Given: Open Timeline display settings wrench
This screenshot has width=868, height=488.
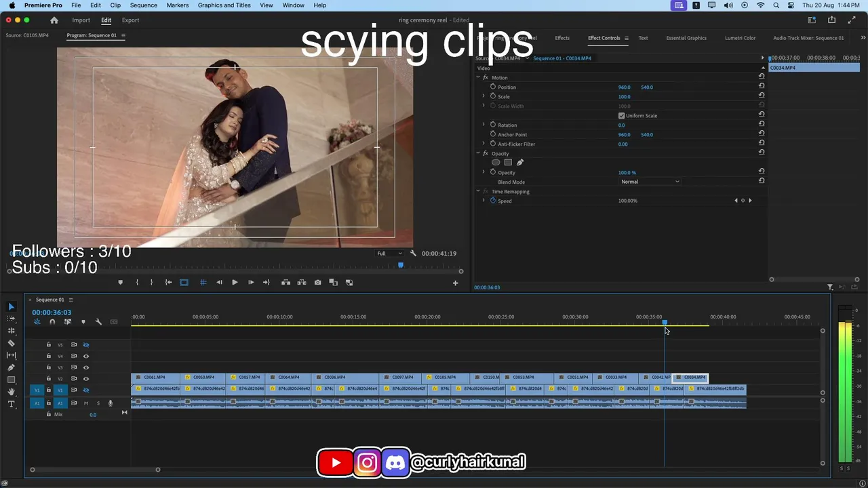Looking at the screenshot, I should [x=98, y=322].
